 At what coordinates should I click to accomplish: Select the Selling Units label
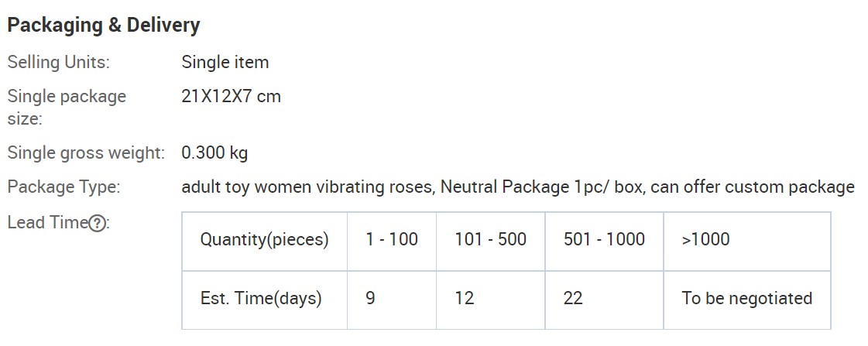(x=59, y=62)
